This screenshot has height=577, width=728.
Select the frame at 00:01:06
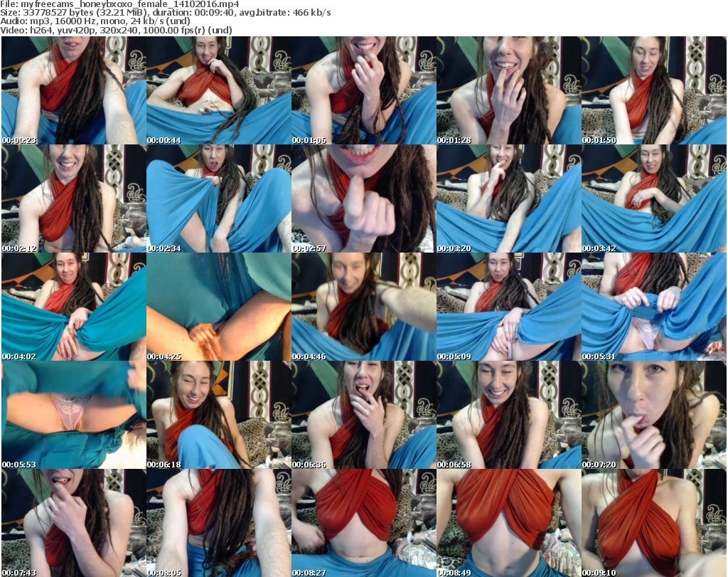[x=363, y=90]
